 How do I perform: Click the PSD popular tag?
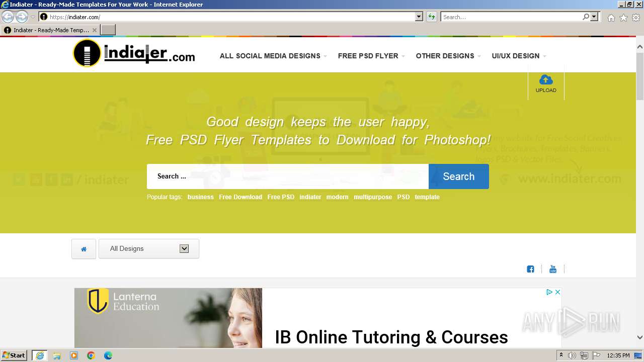(404, 197)
